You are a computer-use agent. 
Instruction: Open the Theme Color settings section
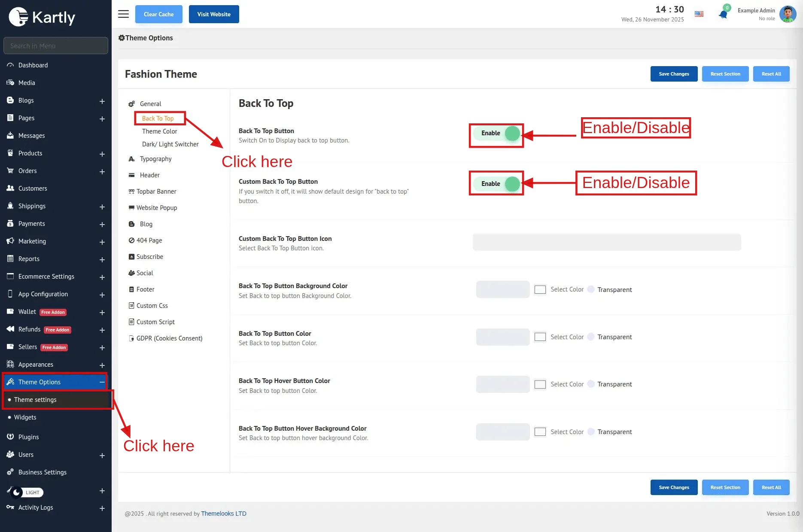click(159, 131)
